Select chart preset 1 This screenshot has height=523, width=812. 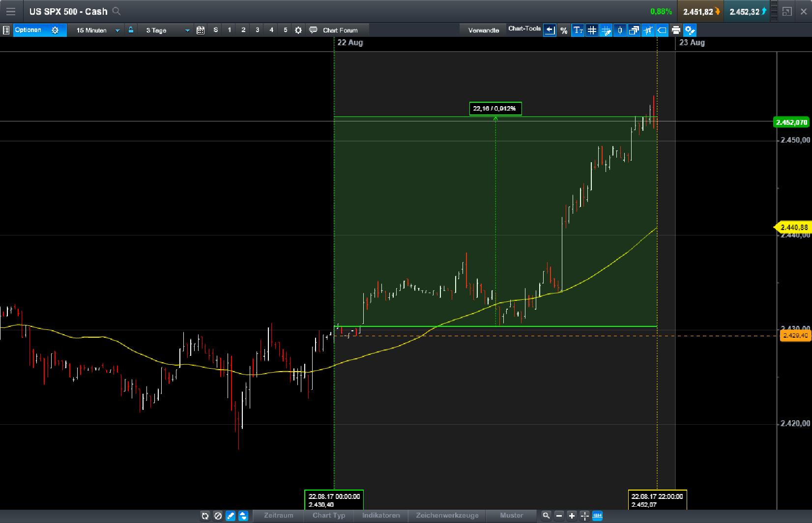coord(230,30)
